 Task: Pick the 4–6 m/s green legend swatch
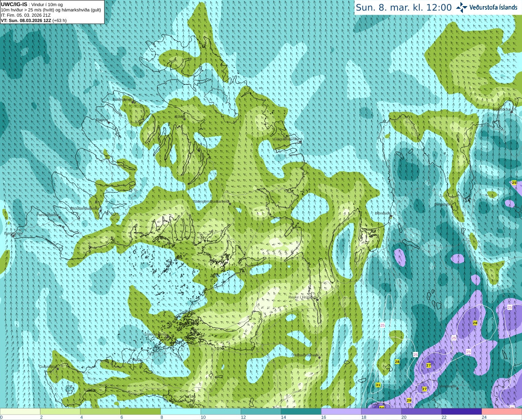pos(100,411)
